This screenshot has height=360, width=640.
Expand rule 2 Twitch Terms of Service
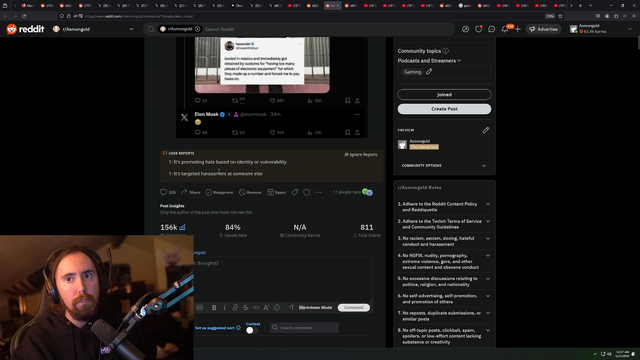(488, 221)
